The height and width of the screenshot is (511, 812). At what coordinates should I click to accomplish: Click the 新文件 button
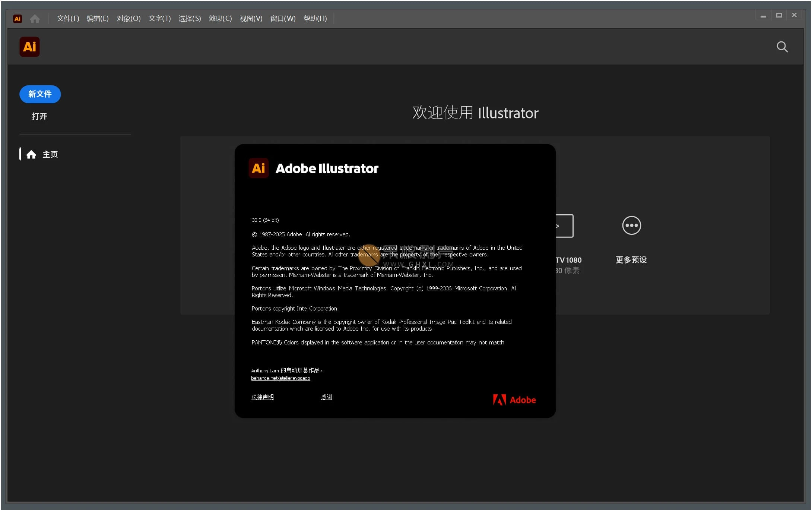(40, 94)
